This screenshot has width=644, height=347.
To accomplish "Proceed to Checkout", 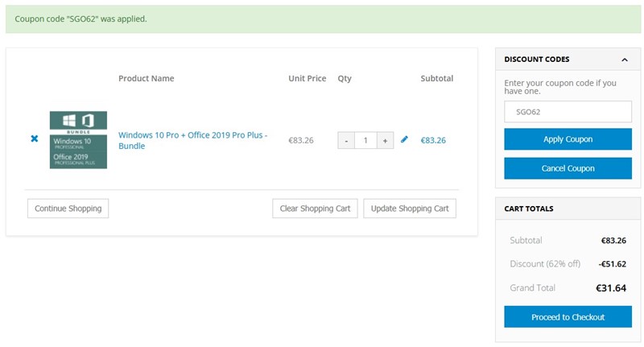I will pyautogui.click(x=568, y=317).
